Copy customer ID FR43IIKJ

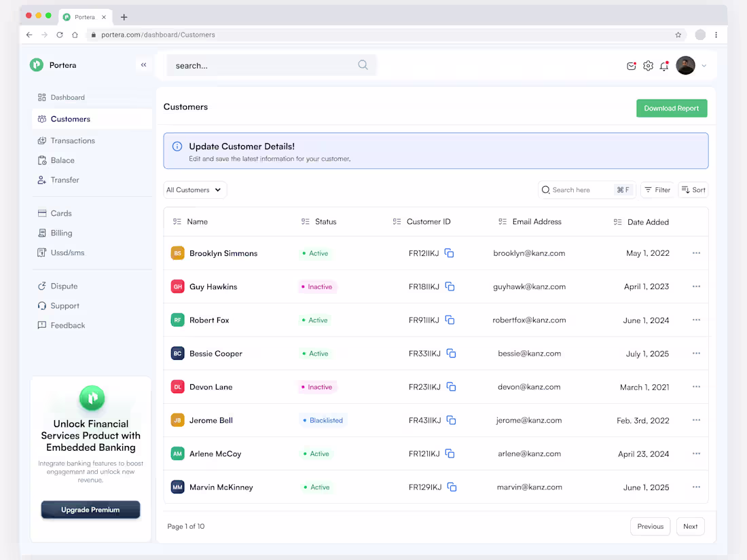451,420
